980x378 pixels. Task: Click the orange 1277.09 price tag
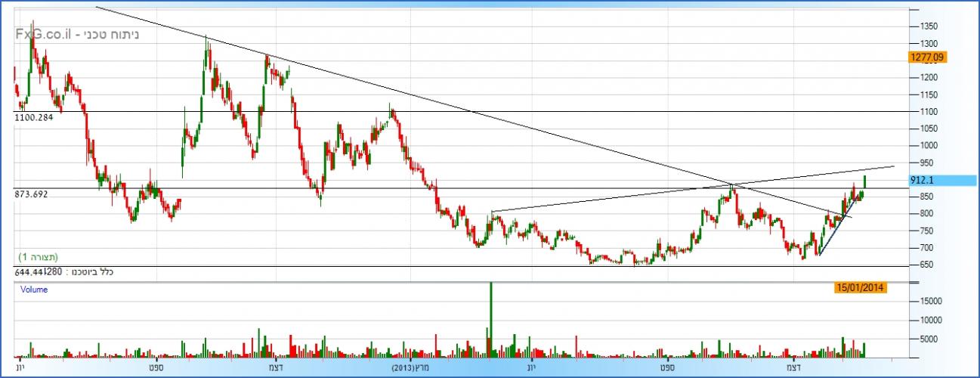[929, 57]
